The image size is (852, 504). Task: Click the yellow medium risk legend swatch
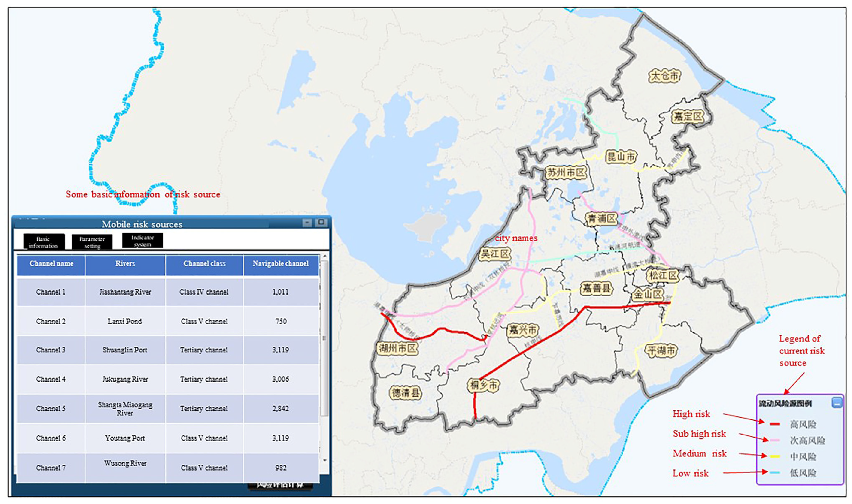[x=775, y=456]
